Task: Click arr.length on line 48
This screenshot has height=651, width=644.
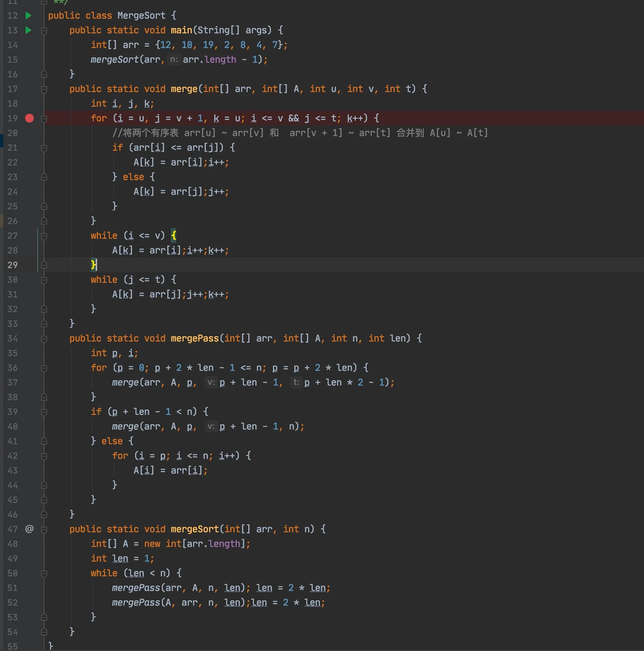Action: (214, 544)
